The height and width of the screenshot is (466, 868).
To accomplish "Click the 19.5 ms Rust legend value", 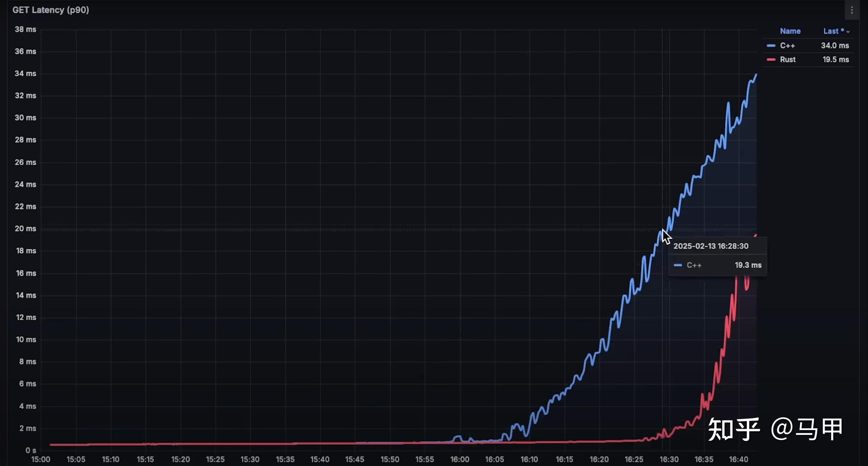I will coord(835,60).
